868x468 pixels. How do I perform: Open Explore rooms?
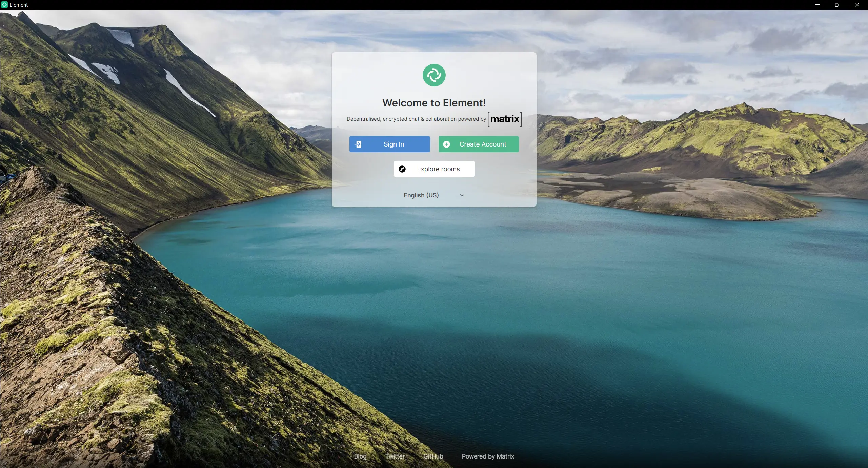click(438, 169)
